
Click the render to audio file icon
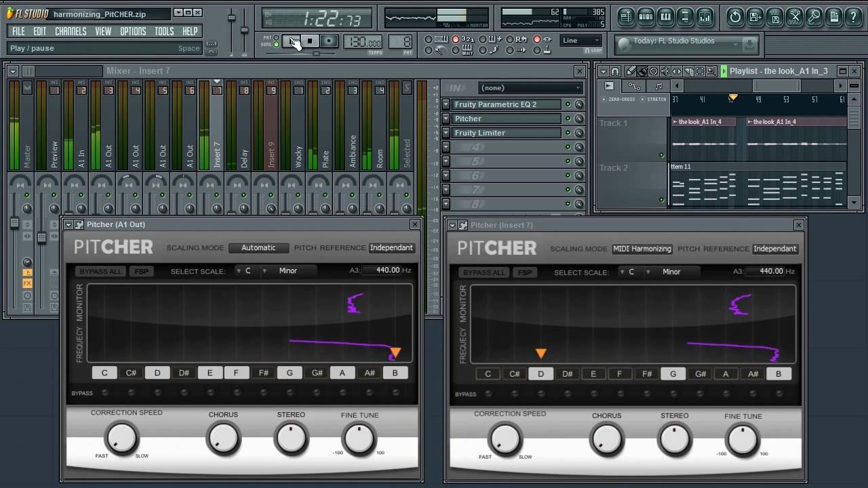pyautogui.click(x=774, y=17)
